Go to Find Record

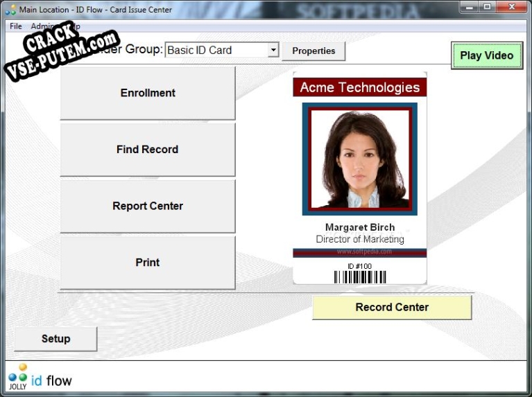(x=148, y=150)
